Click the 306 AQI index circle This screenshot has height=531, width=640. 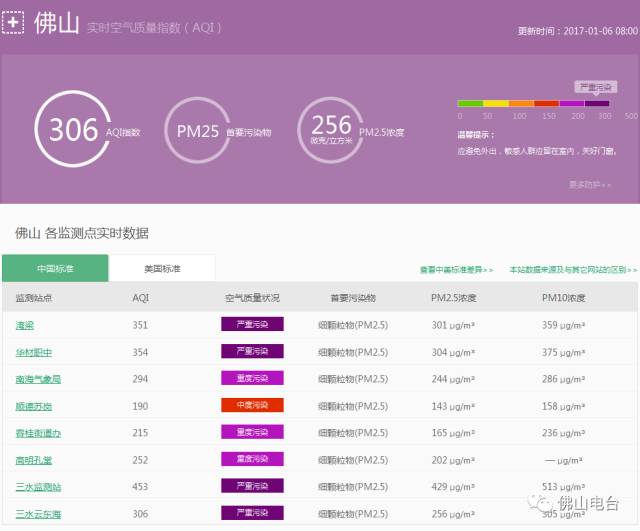click(x=73, y=129)
